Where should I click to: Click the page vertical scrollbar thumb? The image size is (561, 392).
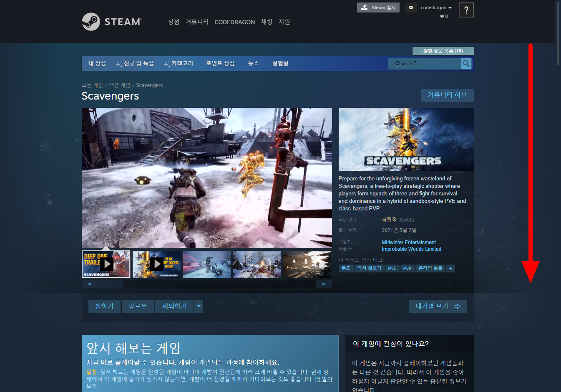[558, 33]
